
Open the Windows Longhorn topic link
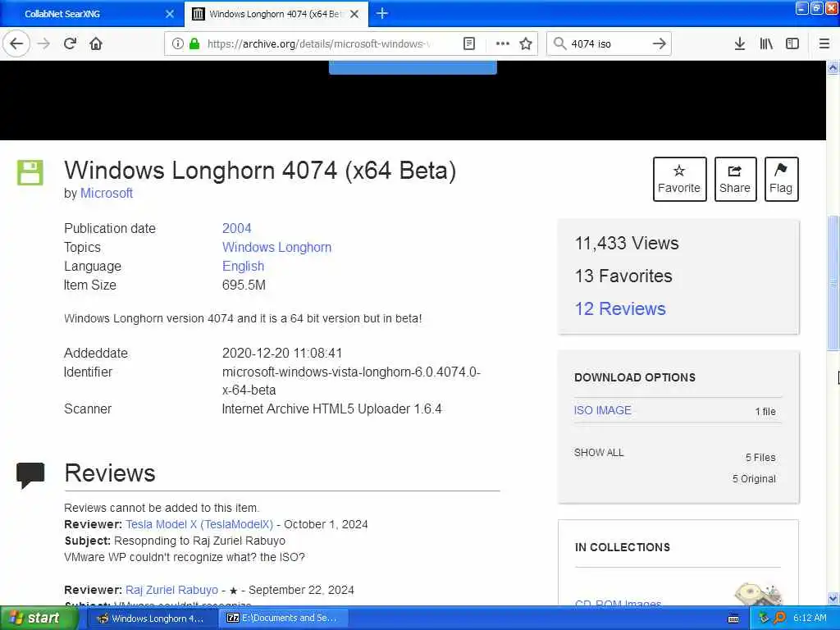coord(276,248)
